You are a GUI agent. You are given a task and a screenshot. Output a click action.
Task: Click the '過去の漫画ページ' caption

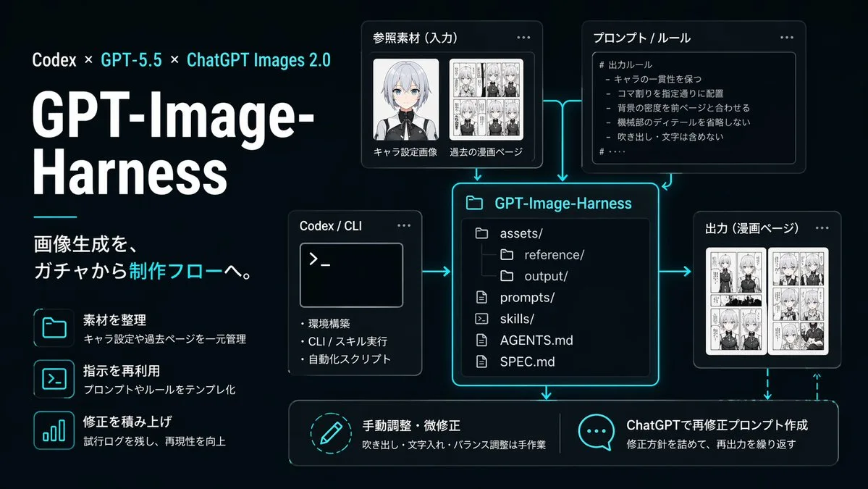click(x=486, y=151)
